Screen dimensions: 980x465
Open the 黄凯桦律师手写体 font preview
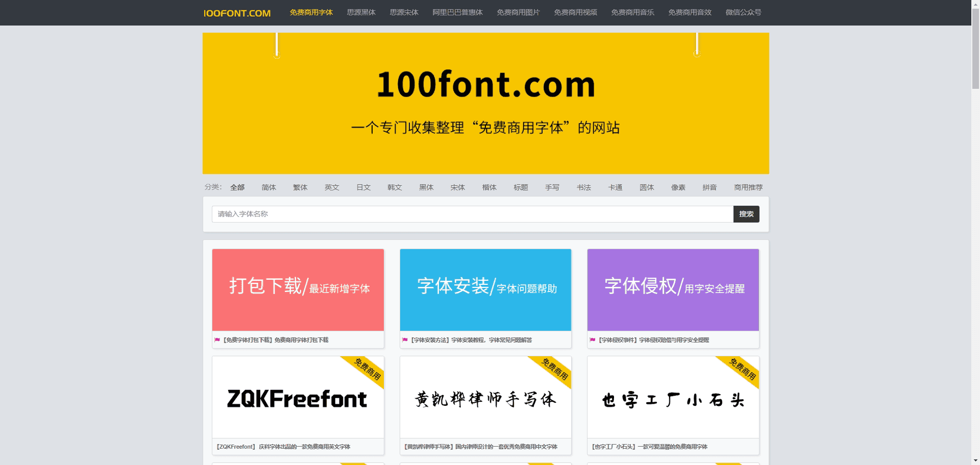[485, 397]
